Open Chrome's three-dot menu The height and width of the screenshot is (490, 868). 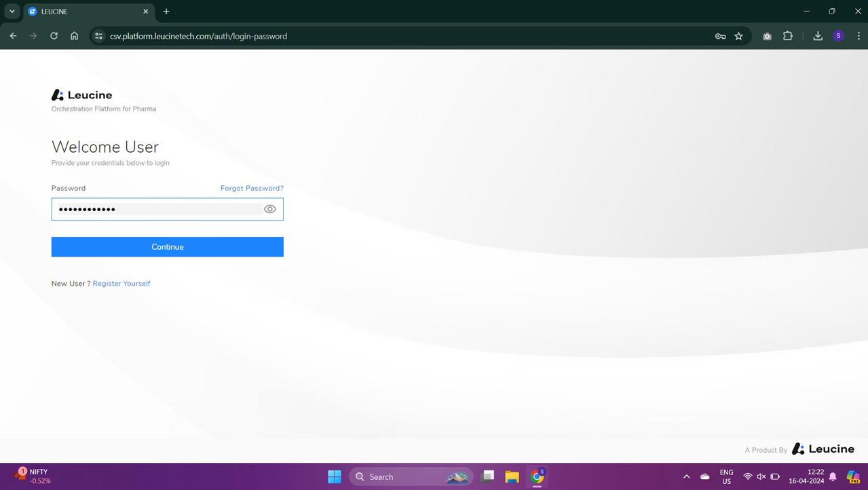858,36
